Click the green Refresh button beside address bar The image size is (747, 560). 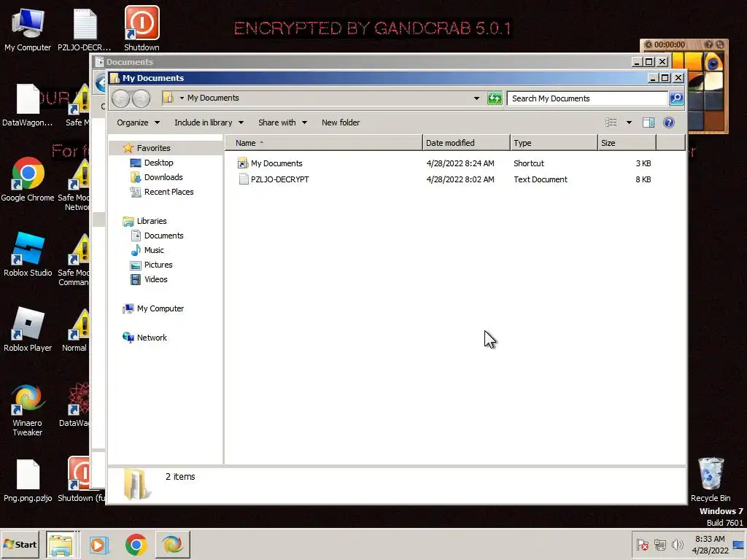point(495,98)
